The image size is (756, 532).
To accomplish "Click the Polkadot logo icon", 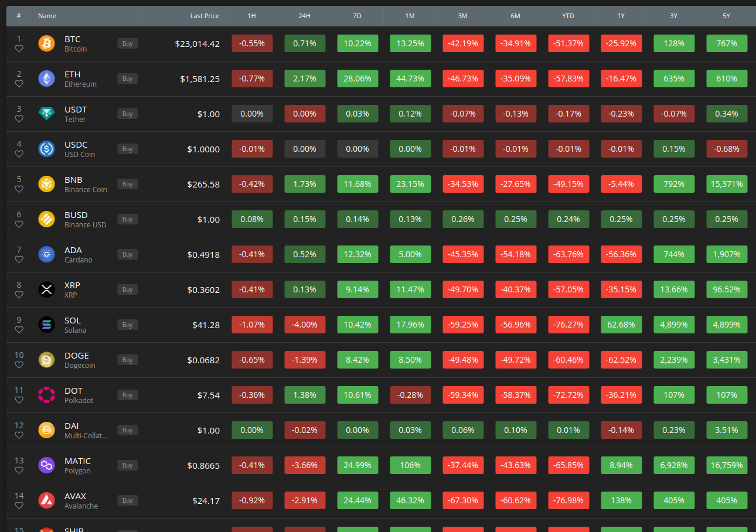I will point(46,395).
